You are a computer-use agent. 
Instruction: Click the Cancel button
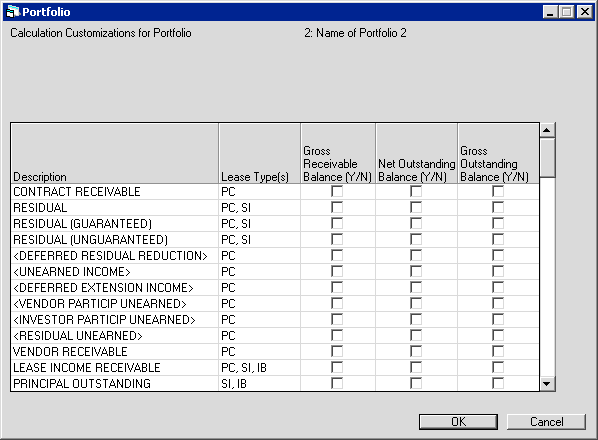[547, 422]
